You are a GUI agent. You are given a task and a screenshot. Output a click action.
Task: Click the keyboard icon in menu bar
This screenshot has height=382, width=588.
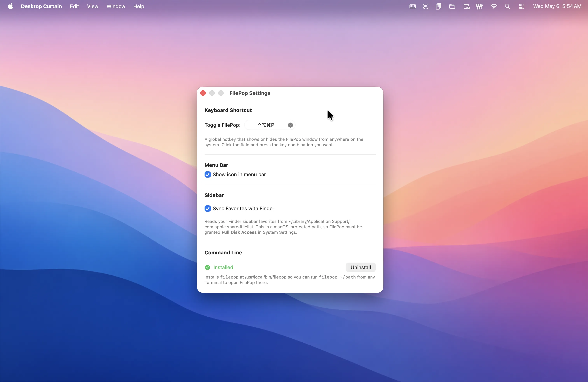pyautogui.click(x=412, y=7)
